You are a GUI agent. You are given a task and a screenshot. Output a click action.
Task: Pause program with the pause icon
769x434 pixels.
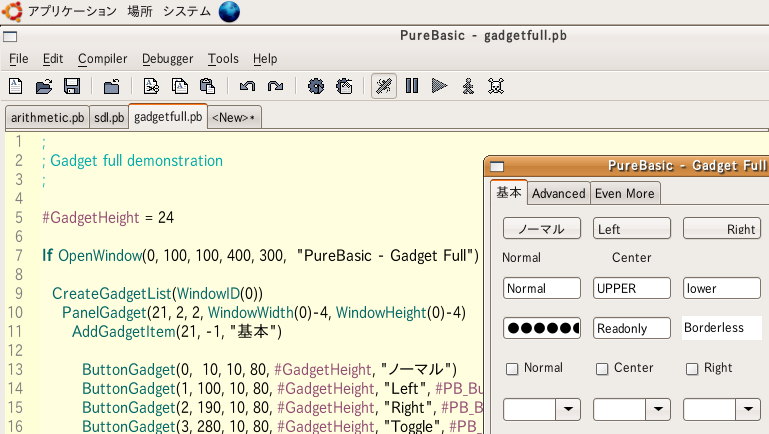(412, 86)
